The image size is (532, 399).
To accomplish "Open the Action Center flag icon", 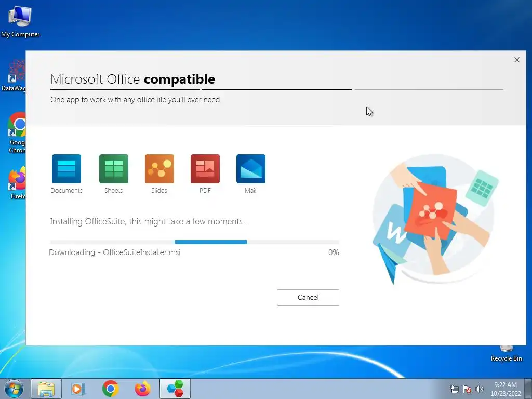I will click(x=467, y=389).
